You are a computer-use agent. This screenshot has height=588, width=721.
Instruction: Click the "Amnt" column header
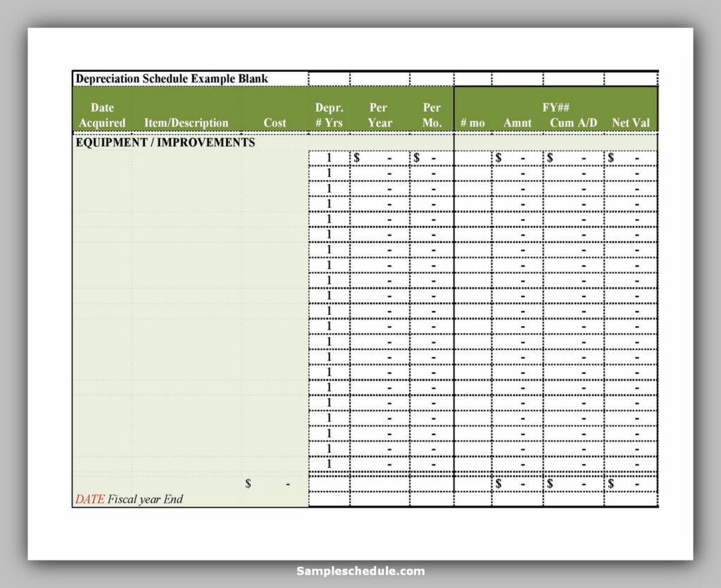tap(518, 123)
